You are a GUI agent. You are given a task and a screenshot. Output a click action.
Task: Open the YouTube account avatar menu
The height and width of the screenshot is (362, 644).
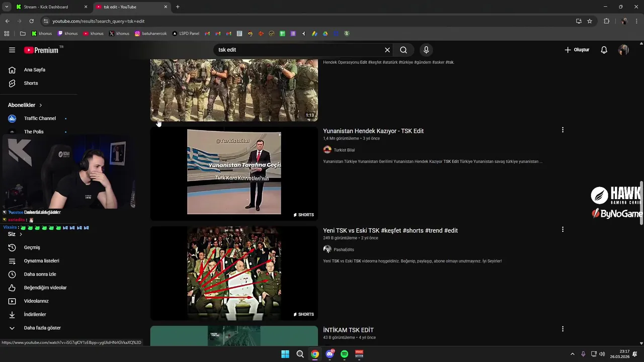(624, 50)
